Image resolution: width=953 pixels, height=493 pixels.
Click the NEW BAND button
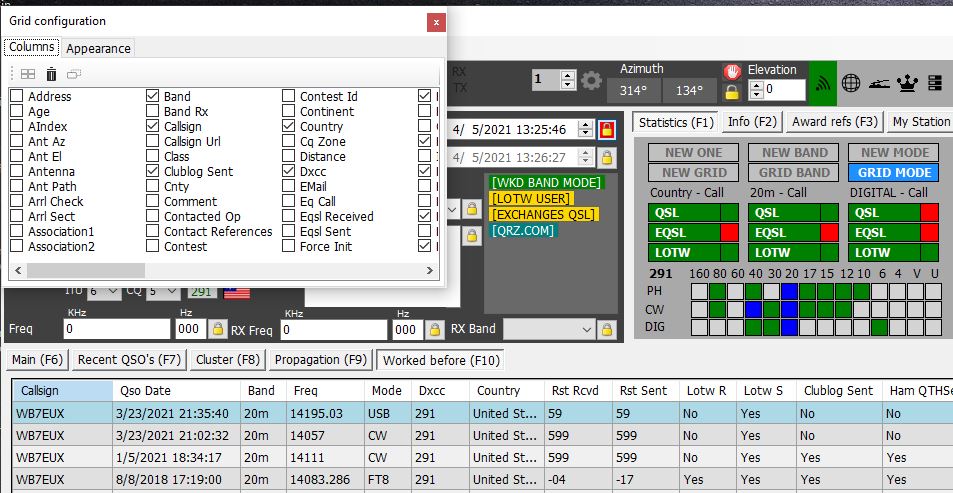click(793, 153)
